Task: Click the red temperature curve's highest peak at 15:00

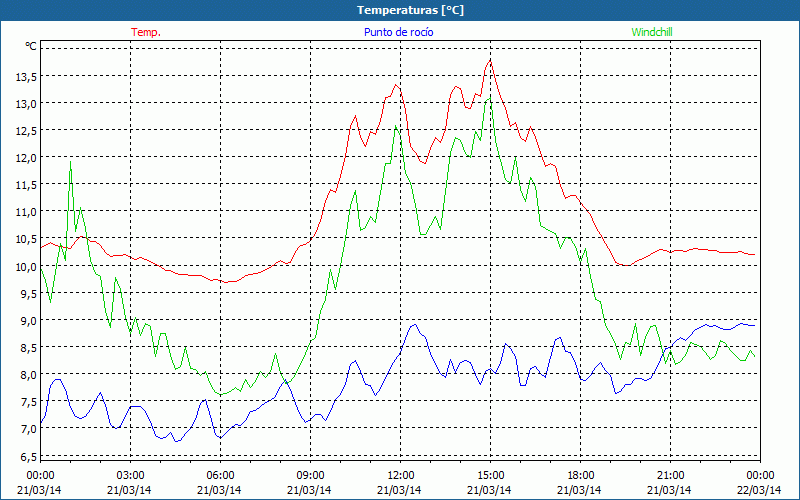Action: pyautogui.click(x=490, y=61)
